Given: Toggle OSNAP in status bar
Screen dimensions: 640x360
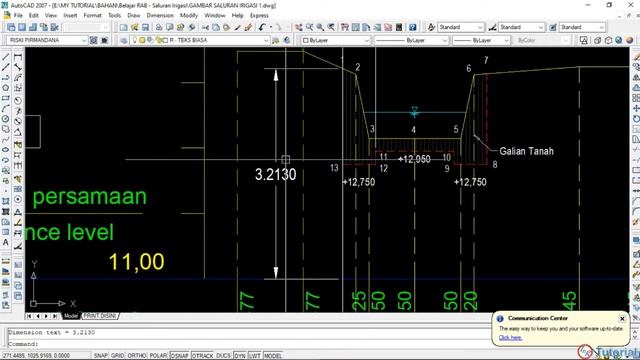Looking at the screenshot, I should coord(179,356).
